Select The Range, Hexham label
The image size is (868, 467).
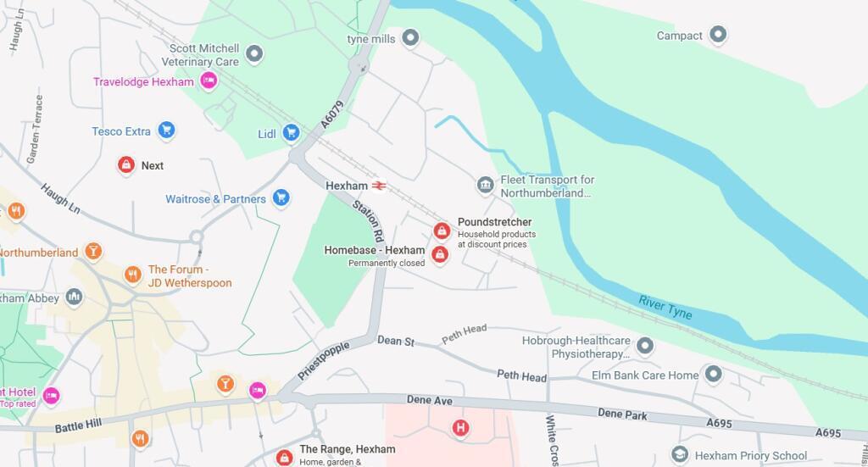click(x=347, y=449)
